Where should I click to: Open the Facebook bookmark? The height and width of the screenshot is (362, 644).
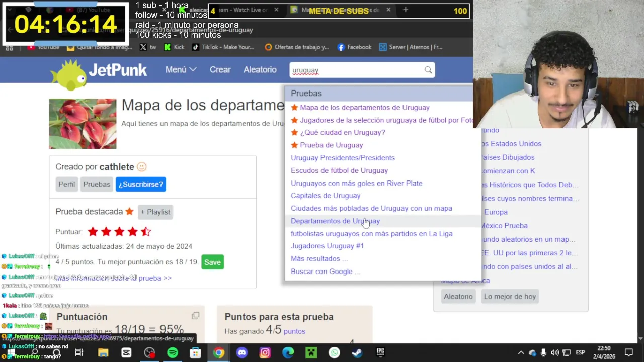(354, 47)
